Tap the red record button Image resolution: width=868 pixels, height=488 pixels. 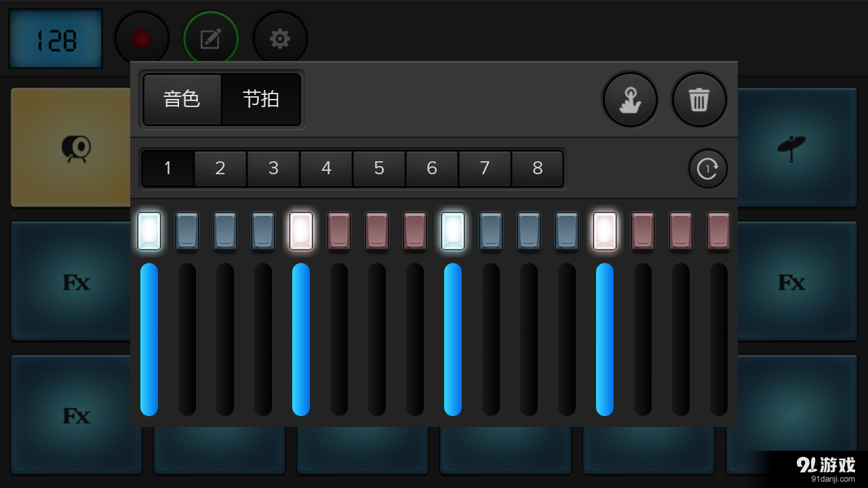(x=142, y=39)
